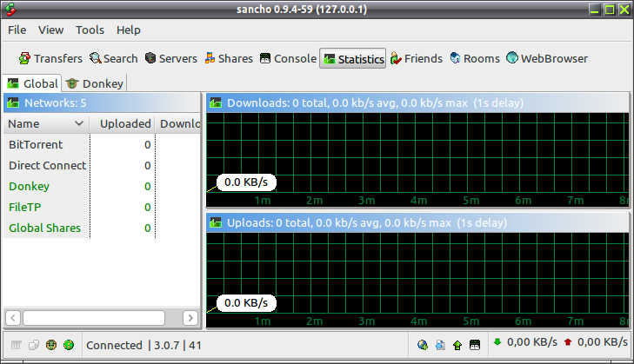This screenshot has width=634, height=364.
Task: Click the globe with plus status bar icon
Action: point(423,345)
